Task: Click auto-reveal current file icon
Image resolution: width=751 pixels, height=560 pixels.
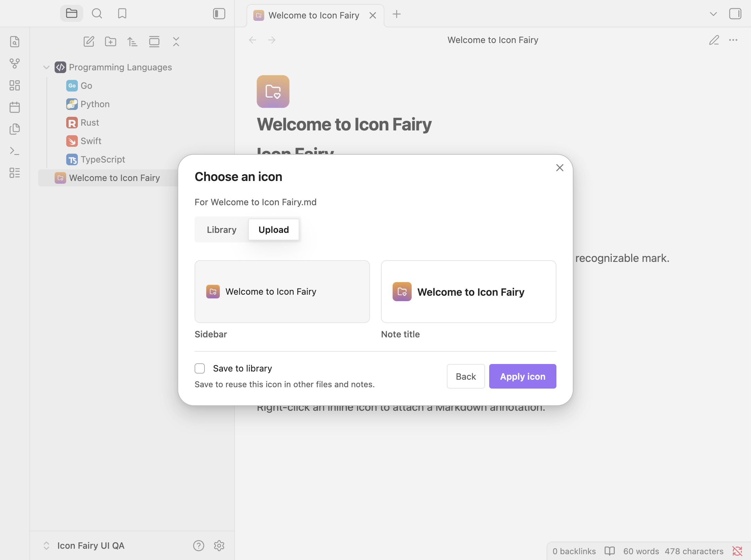Action: pyautogui.click(x=154, y=42)
